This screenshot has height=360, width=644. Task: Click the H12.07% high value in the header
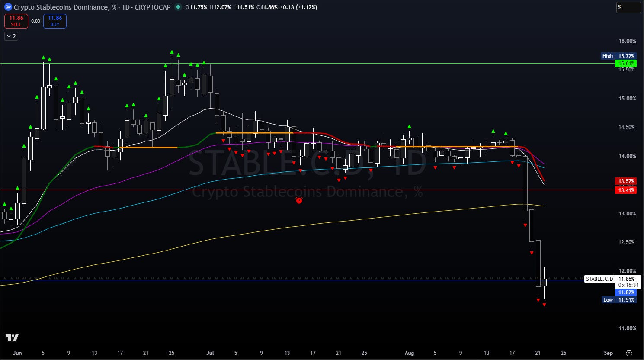(221, 7)
